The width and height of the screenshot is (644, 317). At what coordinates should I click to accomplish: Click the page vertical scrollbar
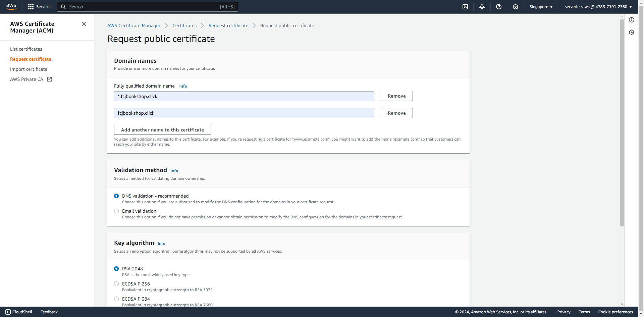tap(622, 122)
